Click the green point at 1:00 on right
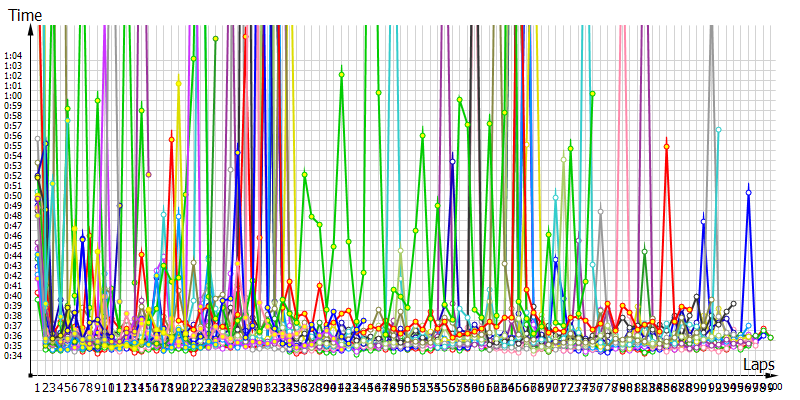 pyautogui.click(x=592, y=93)
